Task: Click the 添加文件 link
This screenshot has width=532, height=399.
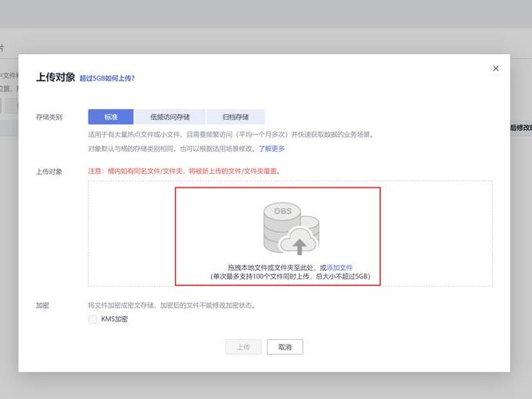Action: pos(339,267)
